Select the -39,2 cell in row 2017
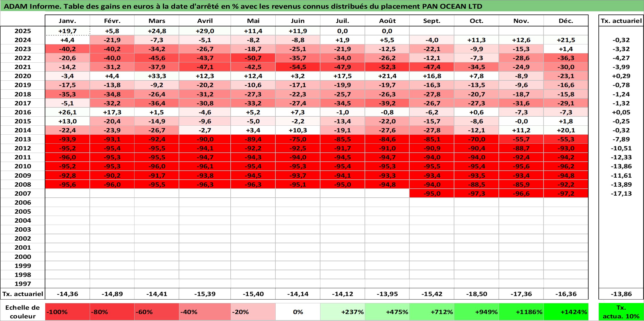644x321 pixels. click(387, 103)
